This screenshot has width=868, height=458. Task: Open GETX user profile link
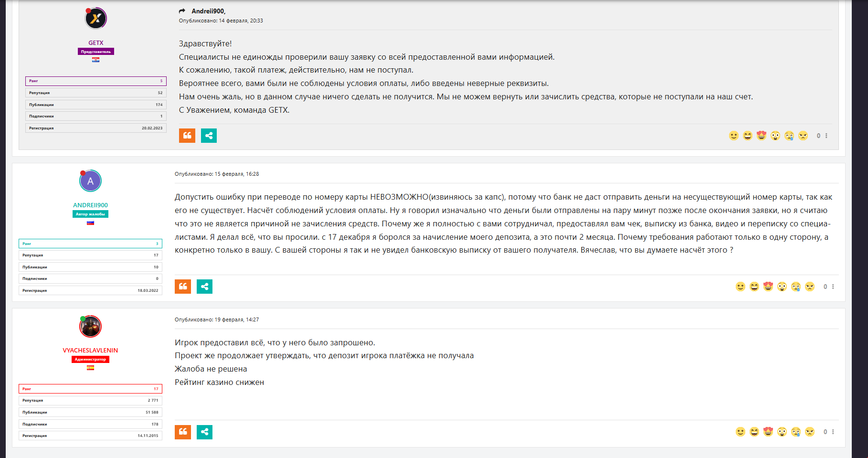pos(95,43)
